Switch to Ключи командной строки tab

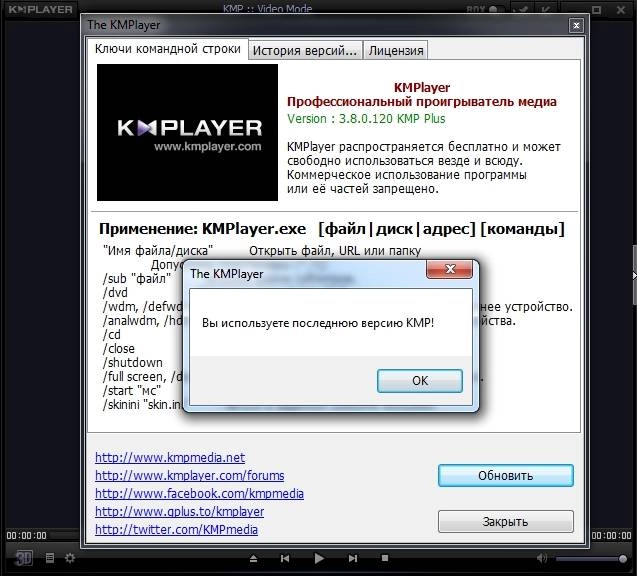(167, 49)
